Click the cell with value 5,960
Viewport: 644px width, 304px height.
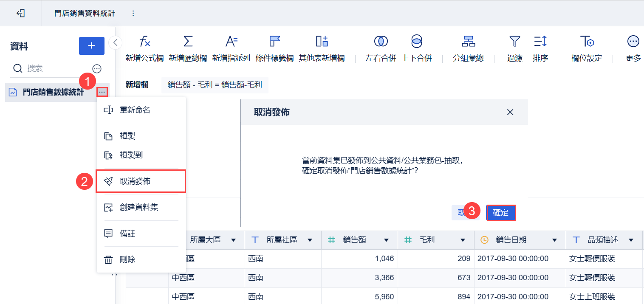(359, 296)
